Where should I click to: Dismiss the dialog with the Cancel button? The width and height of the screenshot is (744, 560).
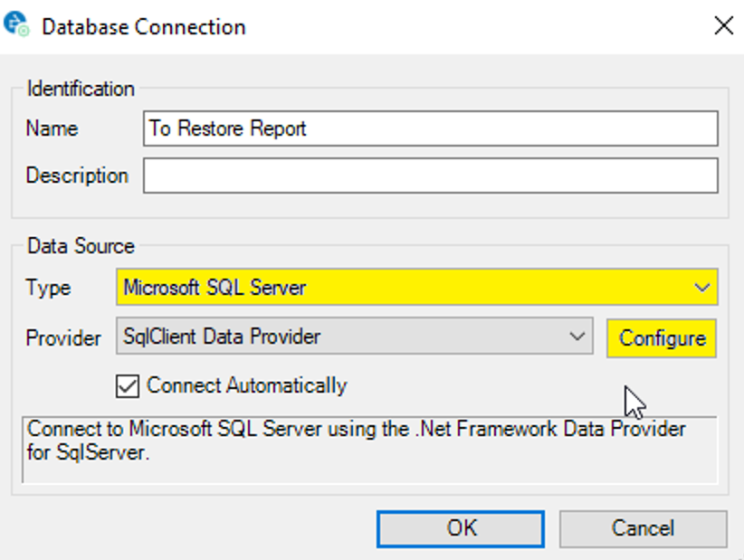coord(643,528)
